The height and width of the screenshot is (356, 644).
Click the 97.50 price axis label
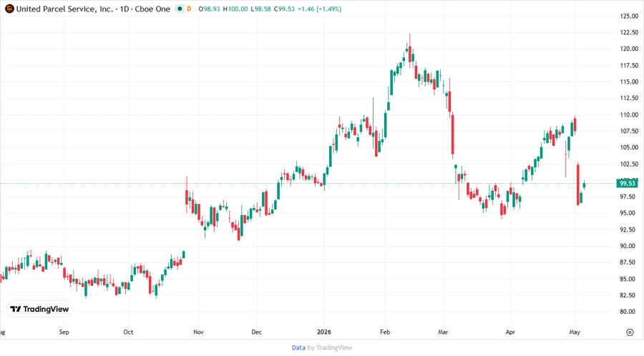[629, 197]
